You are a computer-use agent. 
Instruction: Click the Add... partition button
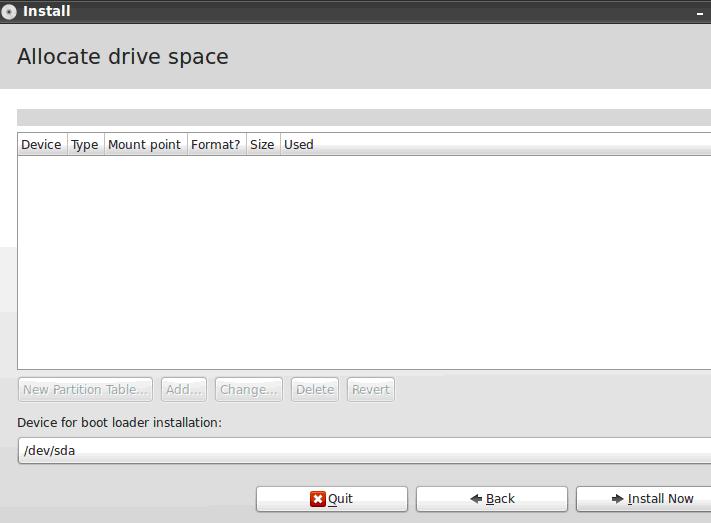184,389
